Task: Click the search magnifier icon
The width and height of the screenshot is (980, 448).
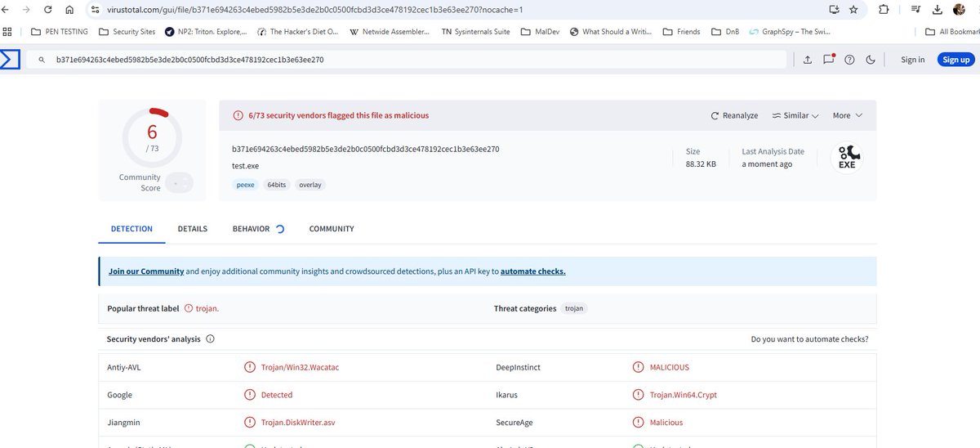Action: pos(42,60)
